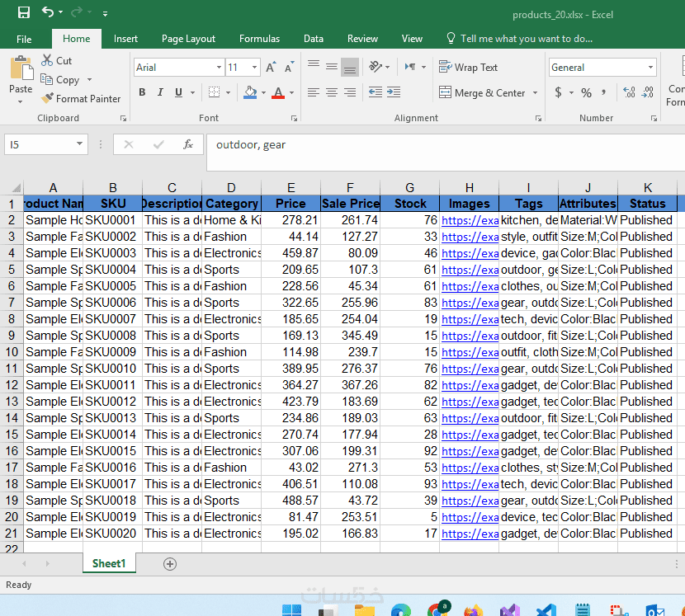Toggle Middle Align in Alignment group

tap(332, 67)
